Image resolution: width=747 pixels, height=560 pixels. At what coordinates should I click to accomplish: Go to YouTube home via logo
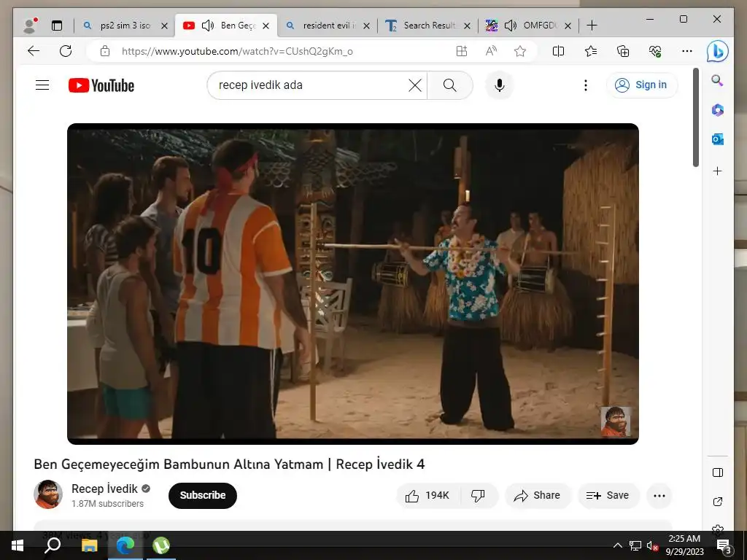(x=101, y=85)
